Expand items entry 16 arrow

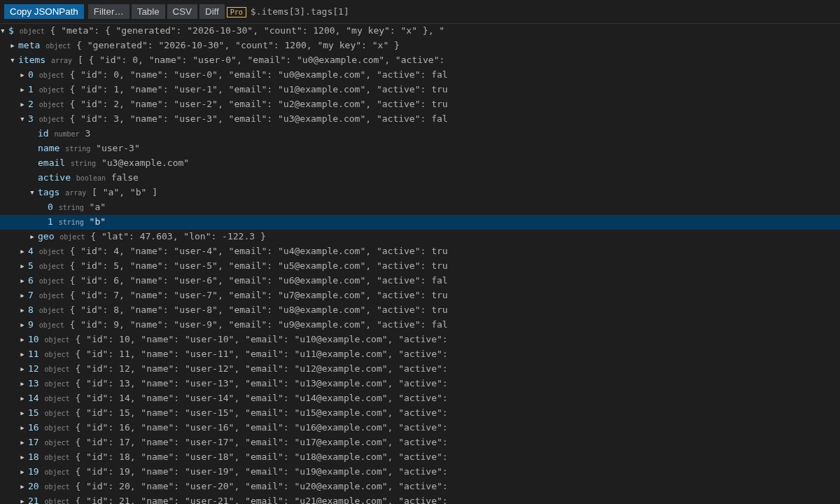coord(22,428)
